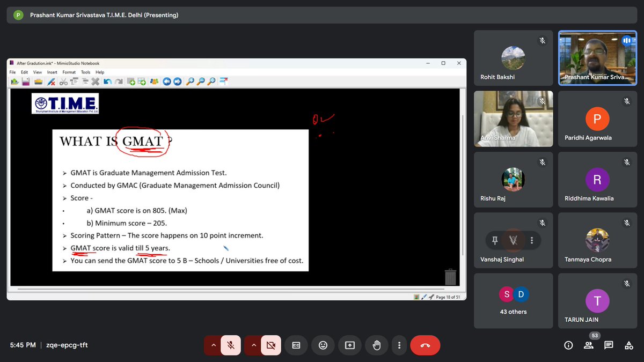The height and width of the screenshot is (362, 644).
Task: Select TARUN JAIN participant tile
Action: coord(597,301)
